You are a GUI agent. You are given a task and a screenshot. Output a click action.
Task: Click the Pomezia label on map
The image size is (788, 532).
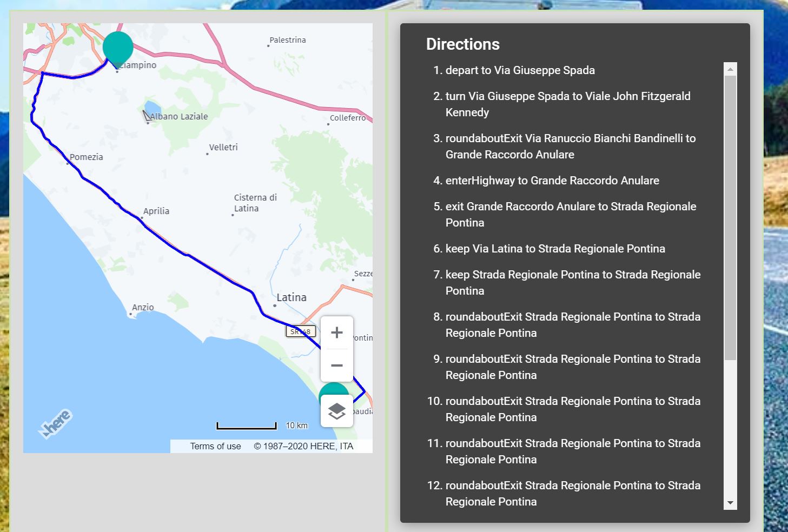coord(86,157)
